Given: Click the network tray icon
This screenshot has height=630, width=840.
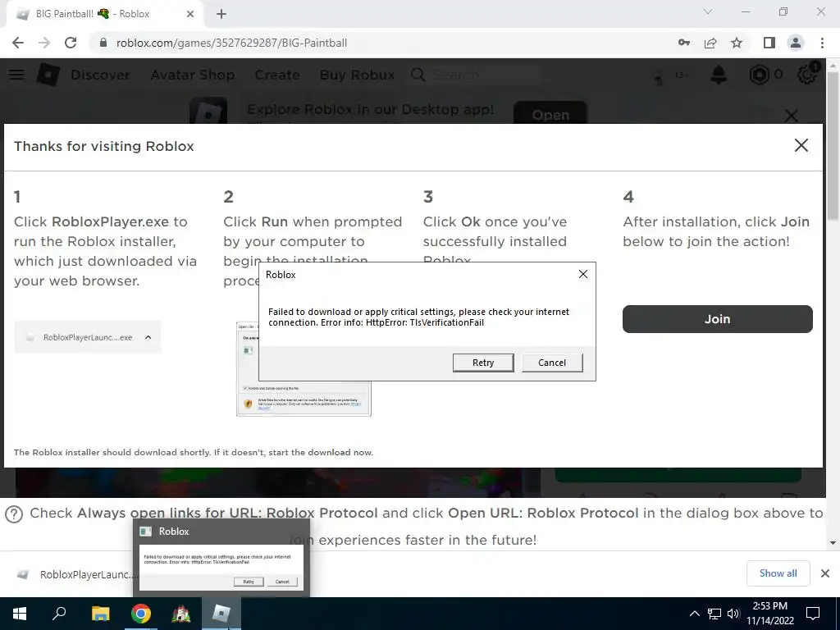Looking at the screenshot, I should (x=714, y=614).
